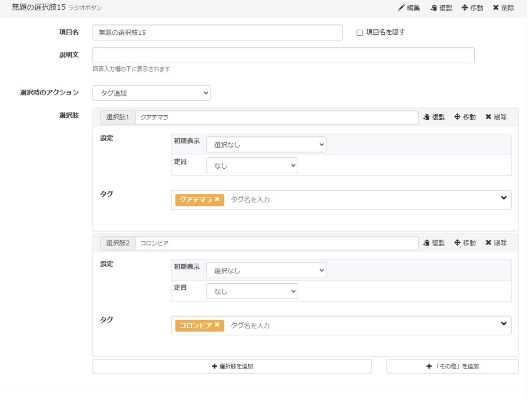This screenshot has width=532, height=398.
Task: Click the 項目名 text field
Action: pyautogui.click(x=217, y=33)
